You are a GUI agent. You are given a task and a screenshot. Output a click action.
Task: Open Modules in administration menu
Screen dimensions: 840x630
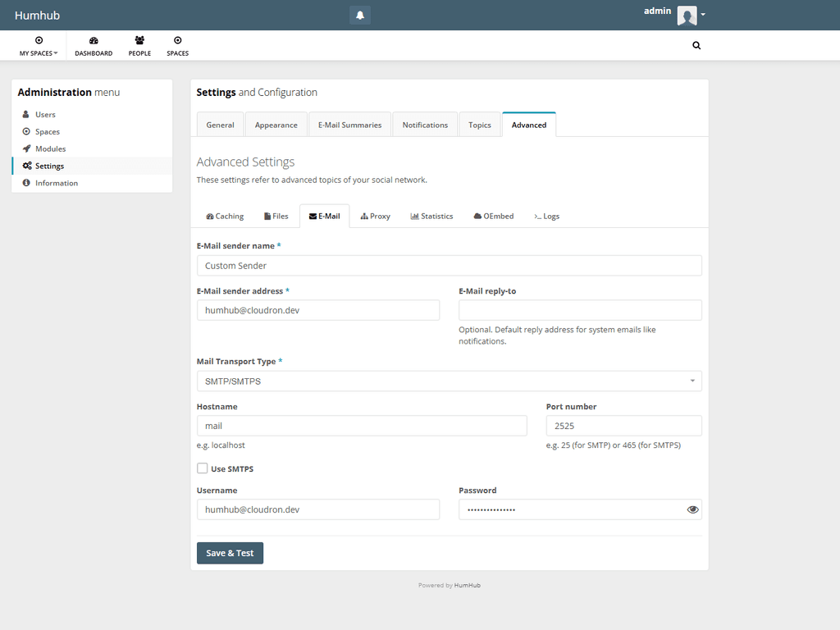click(x=50, y=148)
